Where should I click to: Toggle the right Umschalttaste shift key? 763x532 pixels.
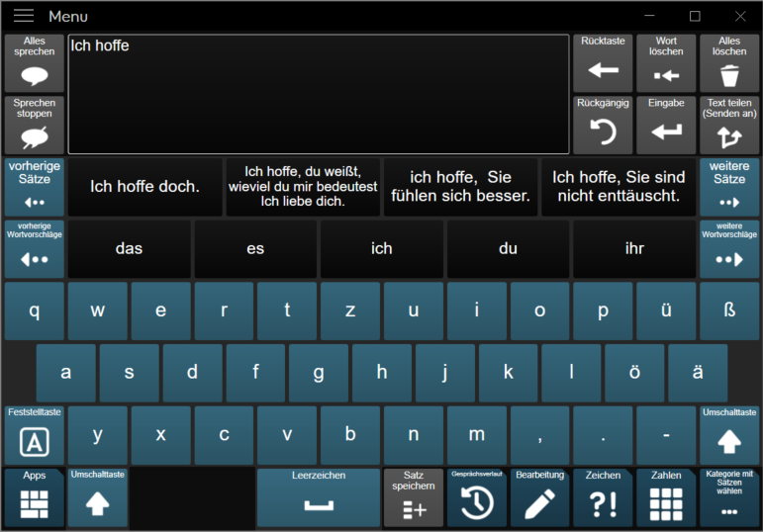[729, 436]
